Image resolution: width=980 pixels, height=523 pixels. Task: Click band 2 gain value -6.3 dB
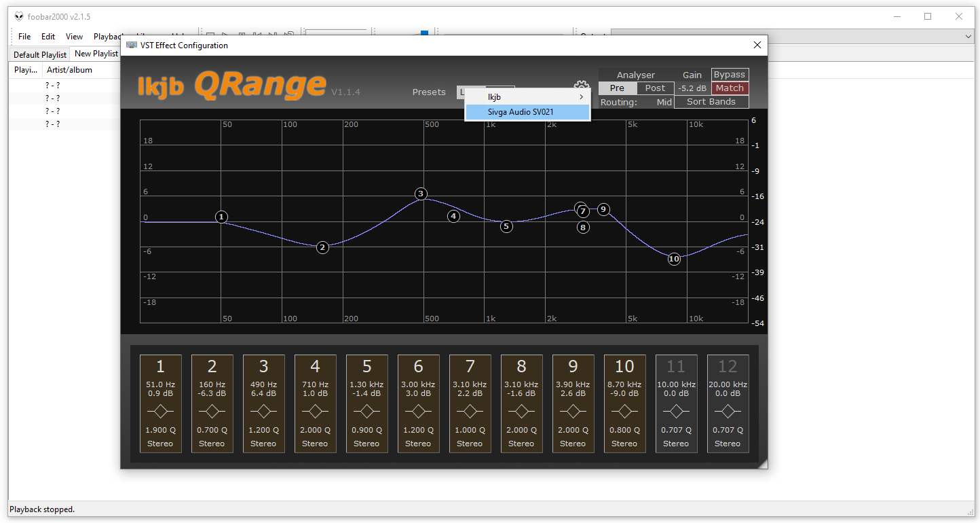point(212,393)
